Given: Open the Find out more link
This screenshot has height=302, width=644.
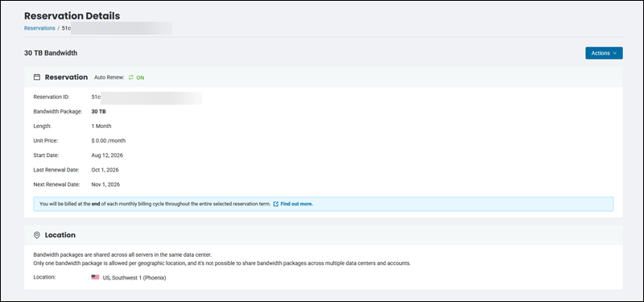Looking at the screenshot, I should [x=296, y=204].
